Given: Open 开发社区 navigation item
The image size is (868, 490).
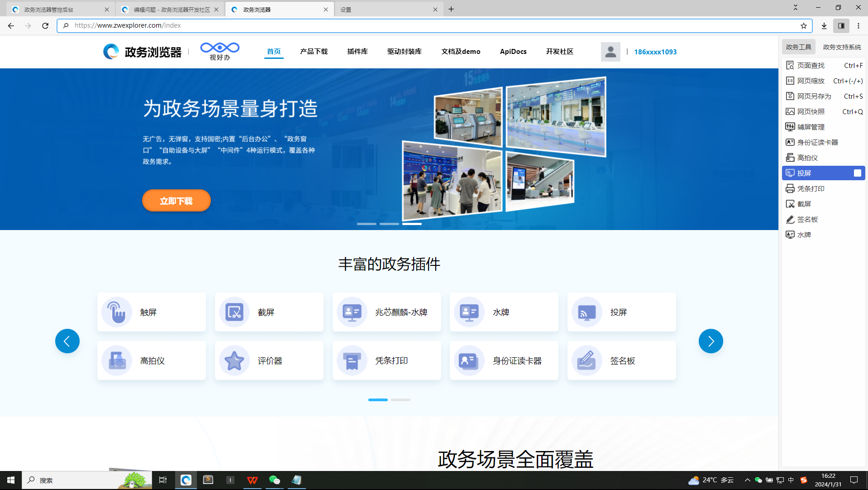Looking at the screenshot, I should tap(559, 52).
